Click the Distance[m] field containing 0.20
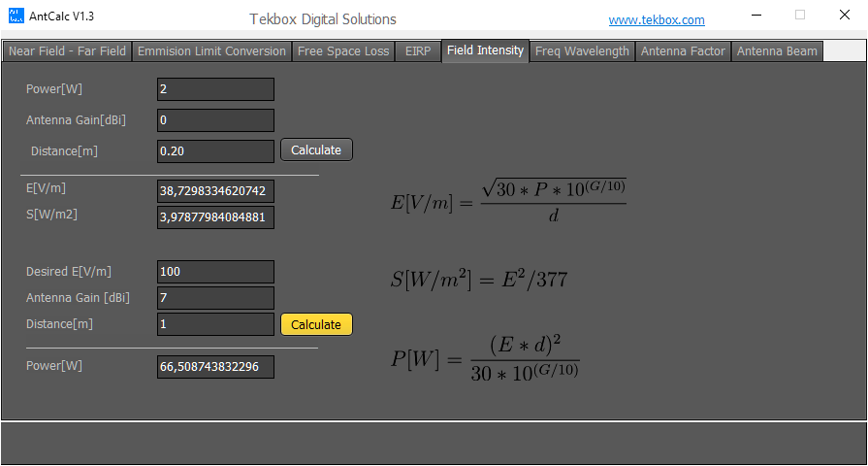This screenshot has width=868, height=466. click(x=215, y=151)
